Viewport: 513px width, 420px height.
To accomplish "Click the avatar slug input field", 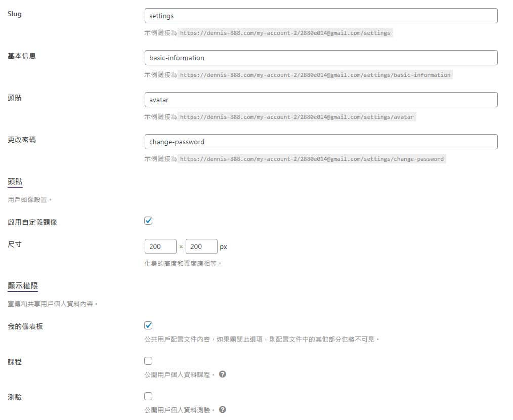I will point(321,100).
